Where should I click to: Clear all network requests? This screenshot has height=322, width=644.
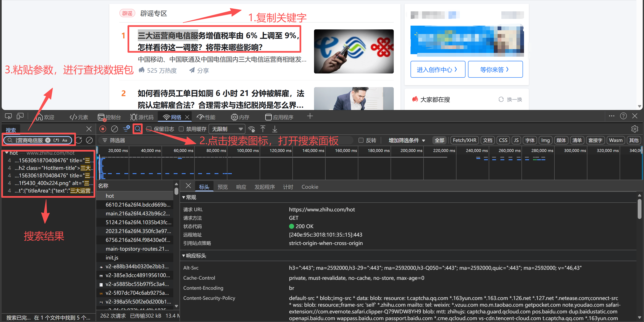tap(115, 129)
